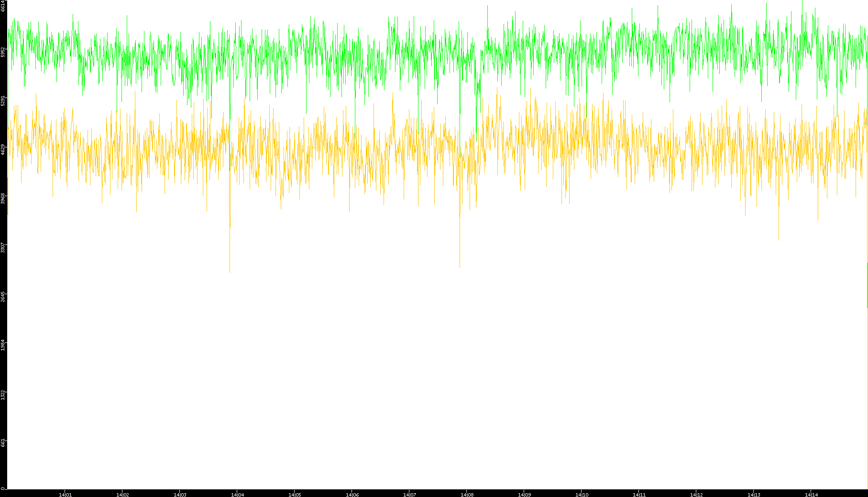This screenshot has height=497, width=868.
Task: Select the 1322 y-axis value
Action: click(x=3, y=394)
